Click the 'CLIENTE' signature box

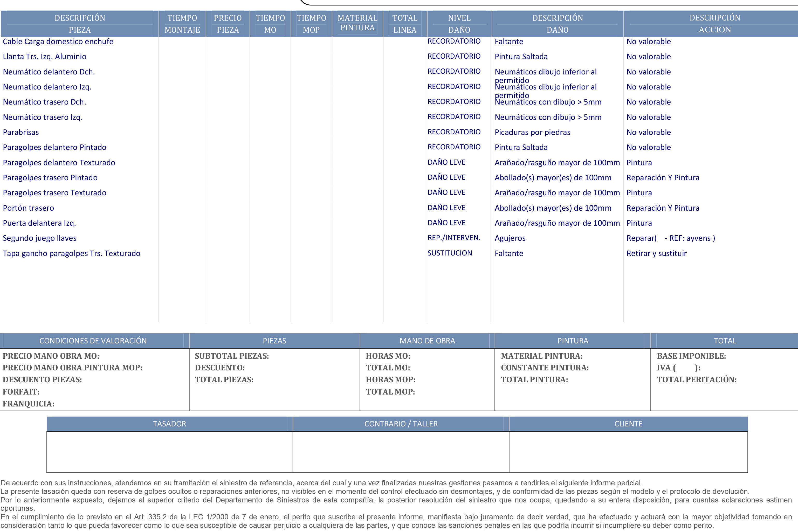click(628, 452)
